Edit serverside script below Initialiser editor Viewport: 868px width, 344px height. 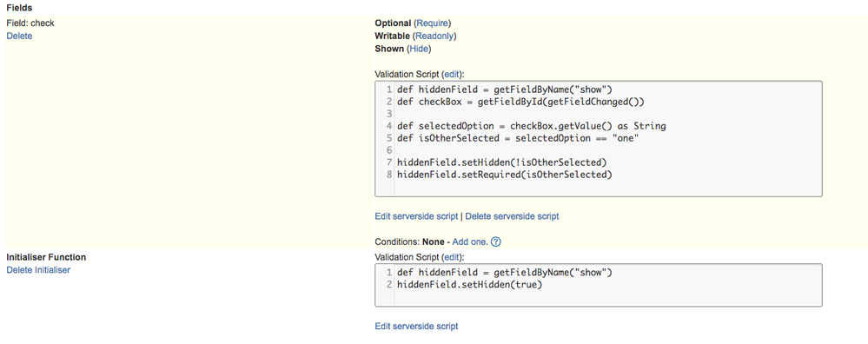tap(416, 326)
